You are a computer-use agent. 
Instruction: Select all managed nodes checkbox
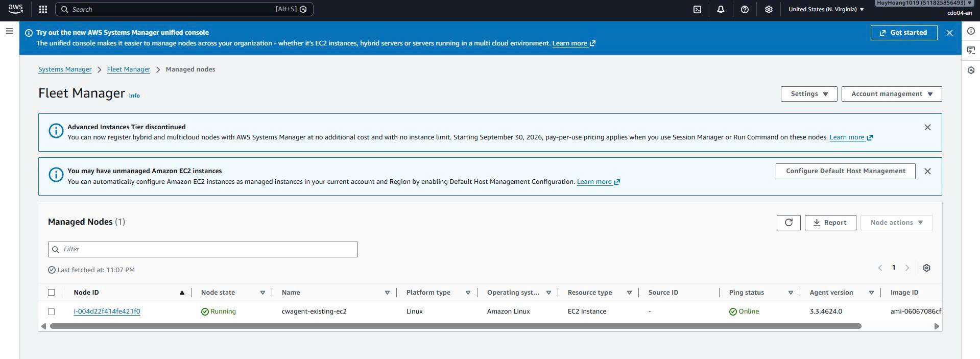coord(51,293)
